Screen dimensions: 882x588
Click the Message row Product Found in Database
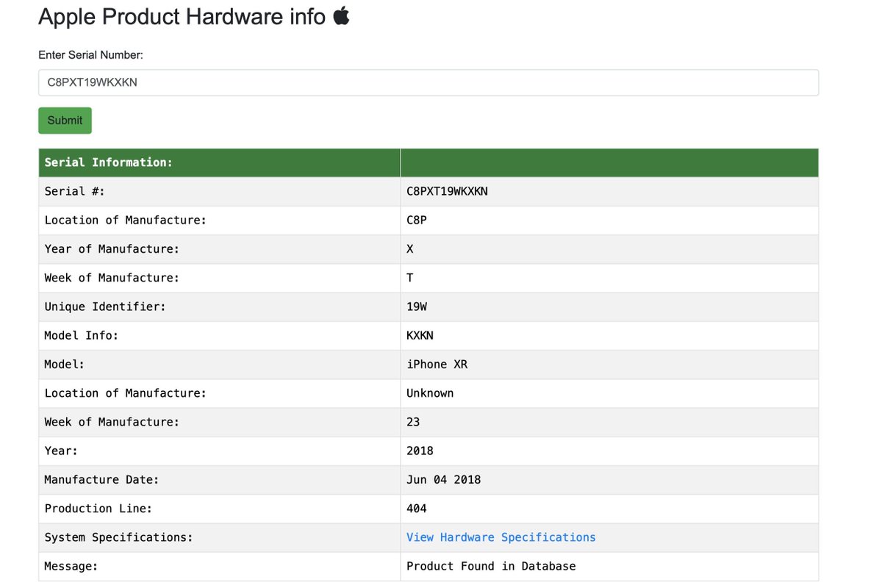pyautogui.click(x=491, y=566)
